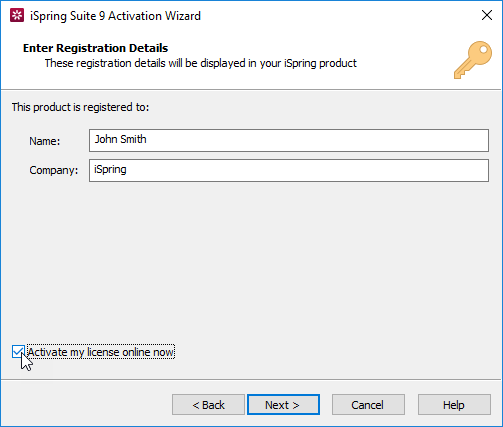Proceed with the Next > button
The image size is (503, 427).
pyautogui.click(x=283, y=405)
